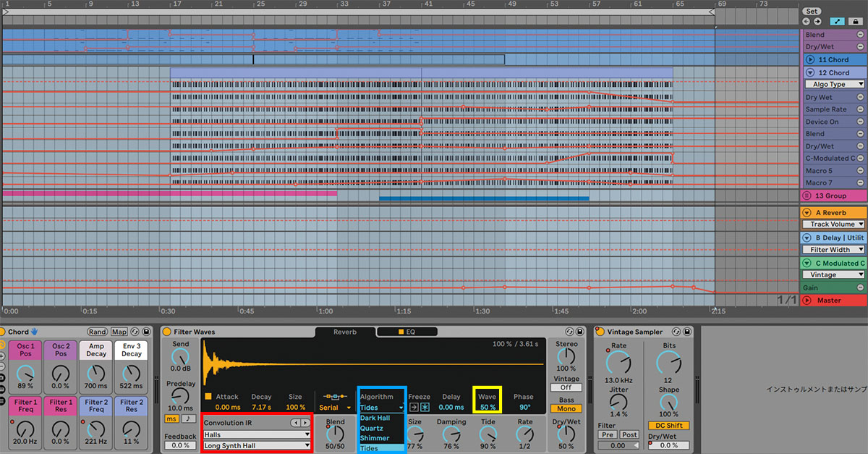The image size is (868, 454).
Task: Open the Track Volume chooser
Action: [x=835, y=224]
